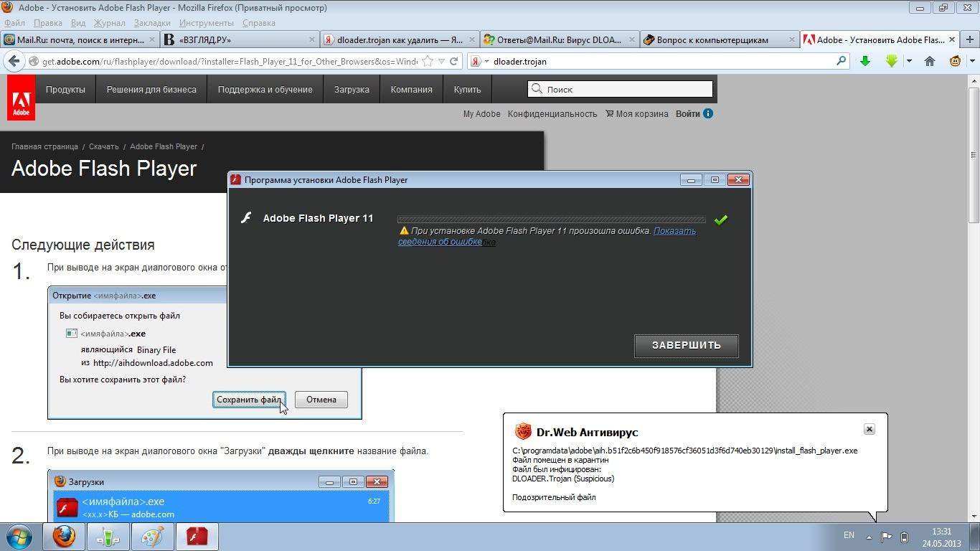This screenshot has height=551, width=980.
Task: Click the Flash installer progress bar
Action: click(552, 220)
